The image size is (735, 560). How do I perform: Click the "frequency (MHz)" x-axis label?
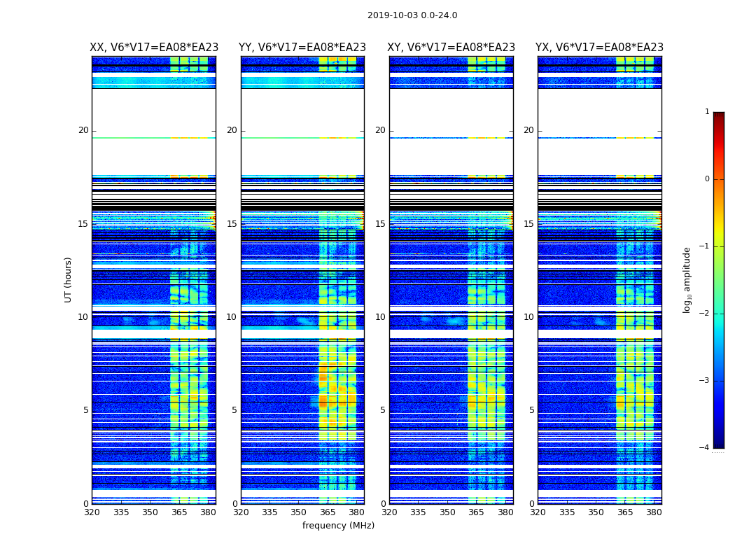point(338,526)
